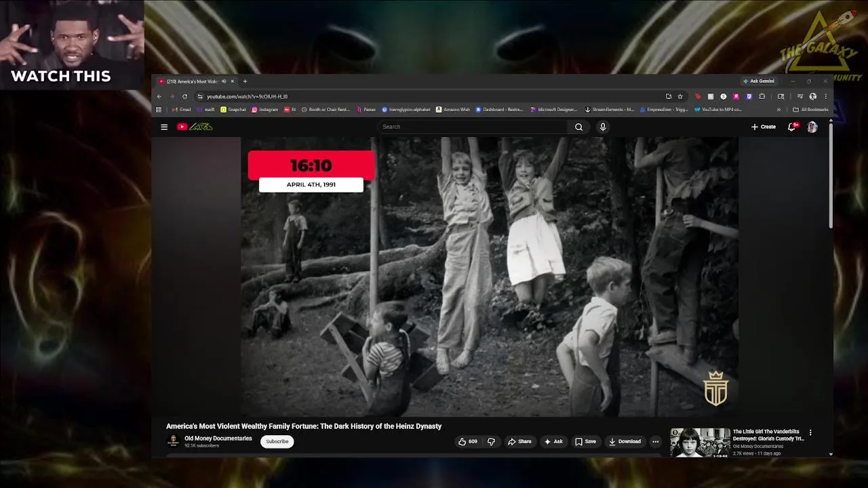
Task: Open the Gmail bookmark
Action: point(182,109)
